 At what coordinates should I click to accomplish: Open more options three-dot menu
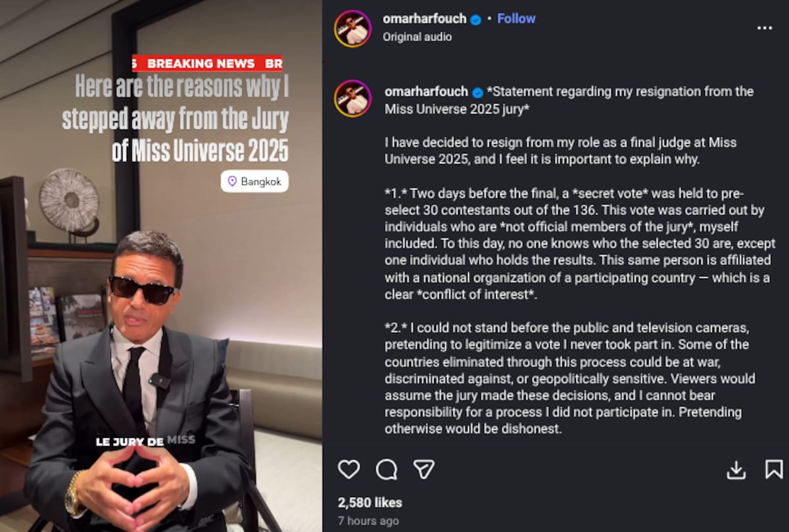(765, 28)
